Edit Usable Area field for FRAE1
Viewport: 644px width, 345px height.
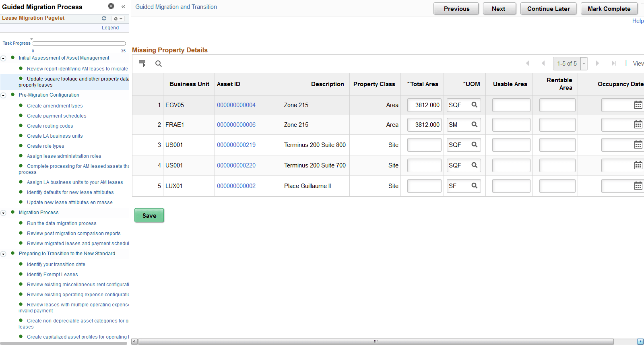[511, 125]
